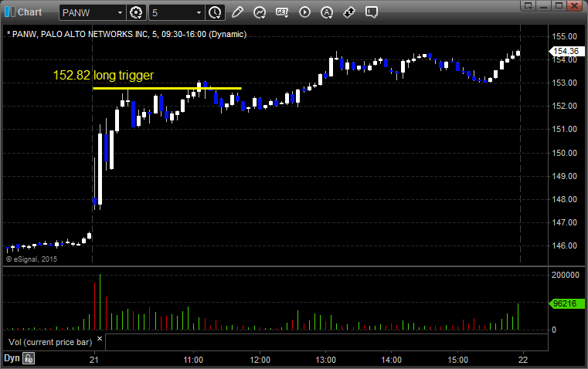Open the chart comment bubble icon
588x369 pixels.
(x=371, y=12)
